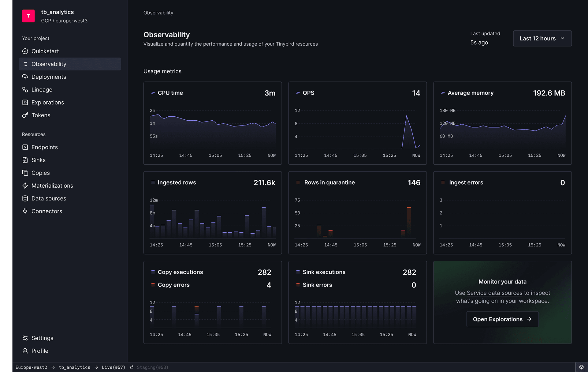Click the Deployments cloud upload icon

(25, 77)
